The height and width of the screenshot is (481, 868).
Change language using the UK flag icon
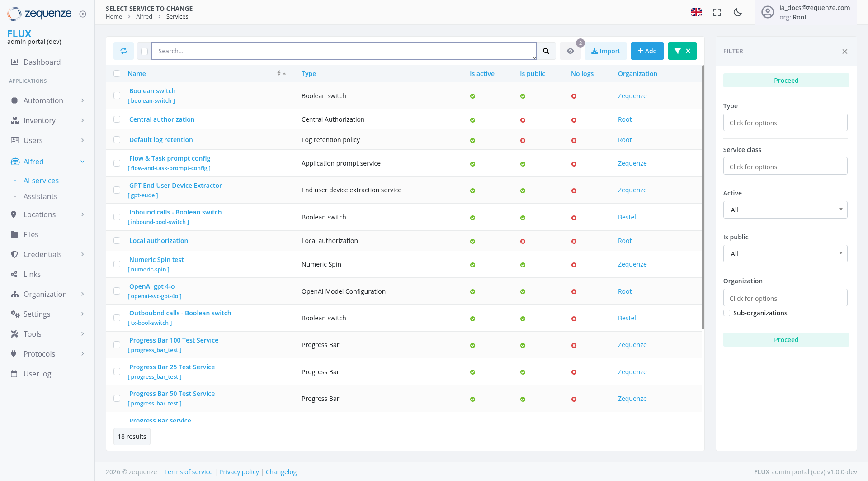696,12
